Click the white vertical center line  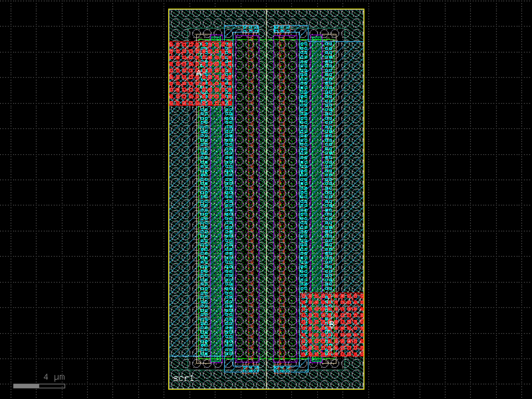point(266,199)
